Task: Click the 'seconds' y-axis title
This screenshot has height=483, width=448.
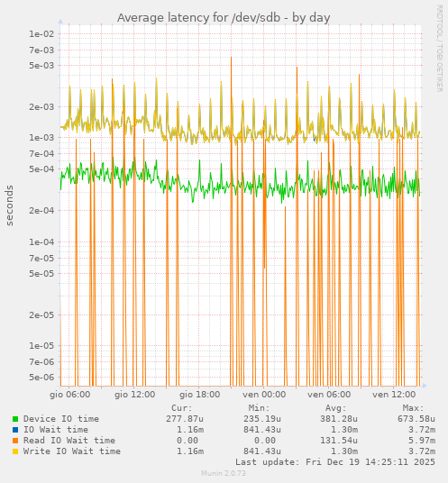Action: 10,205
